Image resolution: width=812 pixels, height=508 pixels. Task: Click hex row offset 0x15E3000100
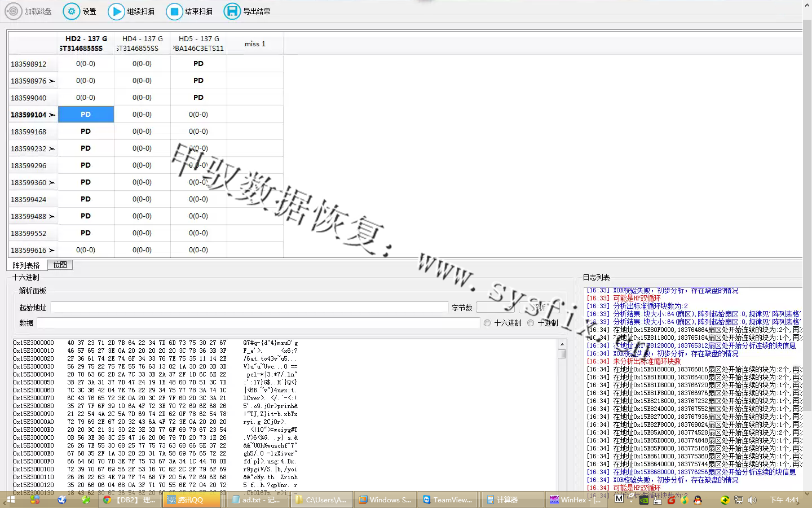(x=34, y=469)
